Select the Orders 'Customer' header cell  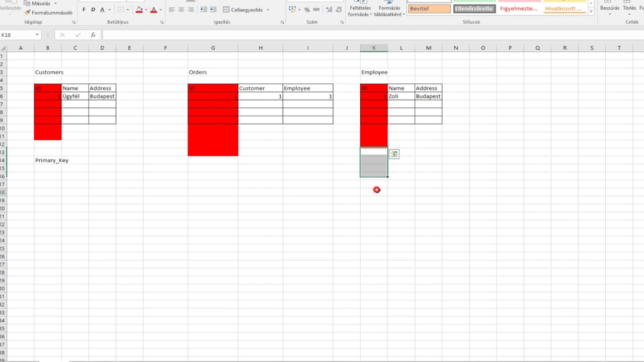click(x=260, y=88)
